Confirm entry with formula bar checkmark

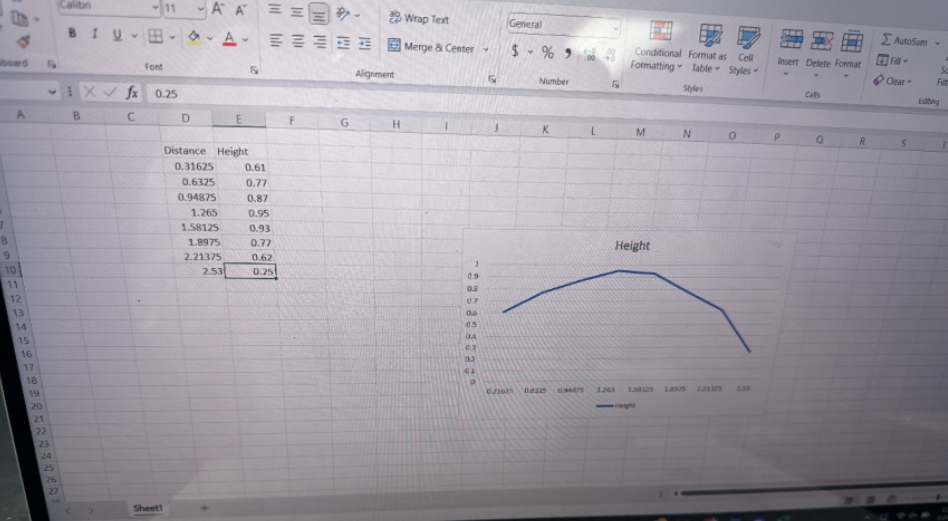click(x=109, y=92)
